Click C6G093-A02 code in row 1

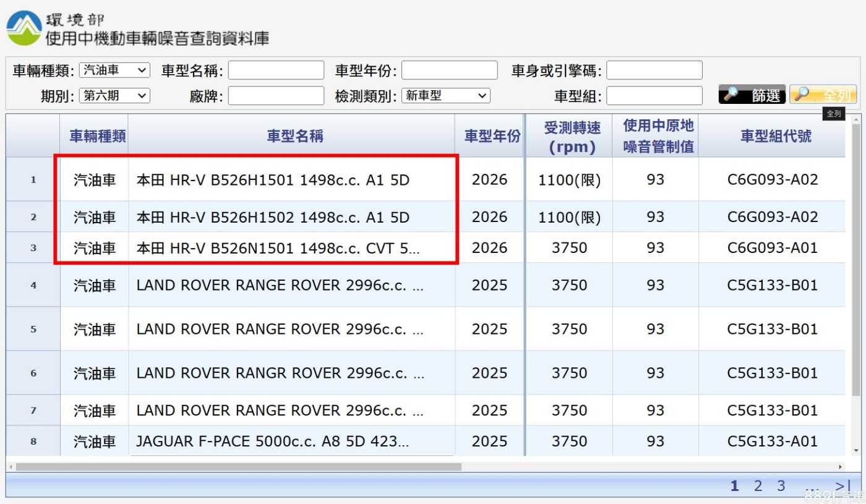773,180
